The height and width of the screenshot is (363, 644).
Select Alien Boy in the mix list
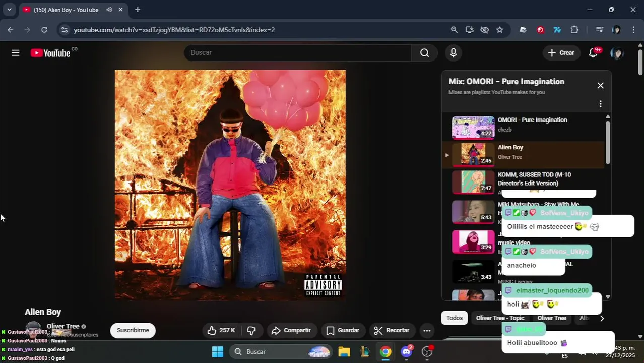pyautogui.click(x=524, y=155)
